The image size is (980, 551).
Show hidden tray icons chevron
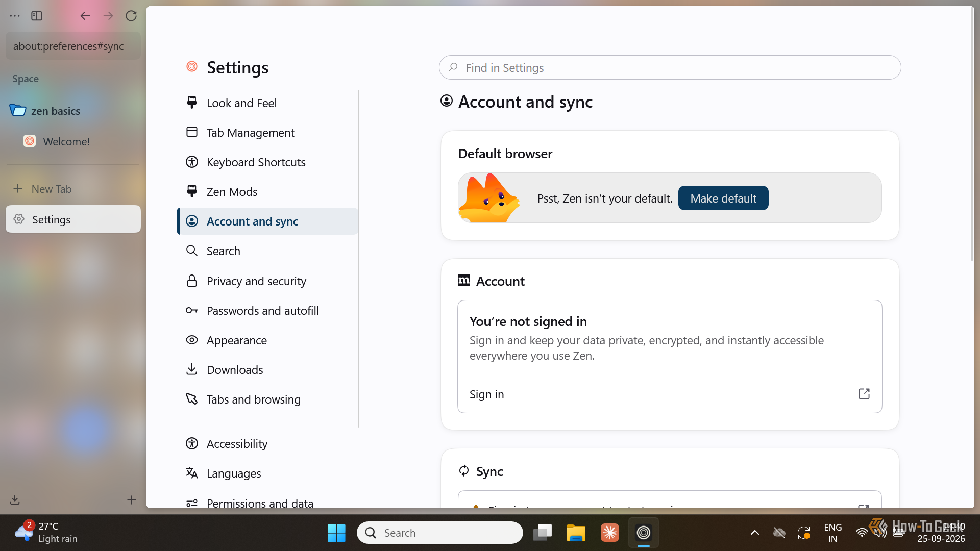pyautogui.click(x=755, y=533)
